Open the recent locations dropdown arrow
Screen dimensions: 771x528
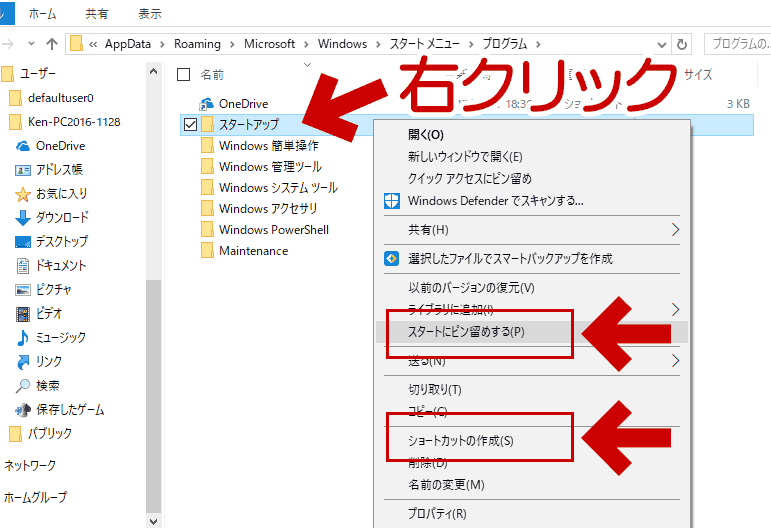click(31, 44)
